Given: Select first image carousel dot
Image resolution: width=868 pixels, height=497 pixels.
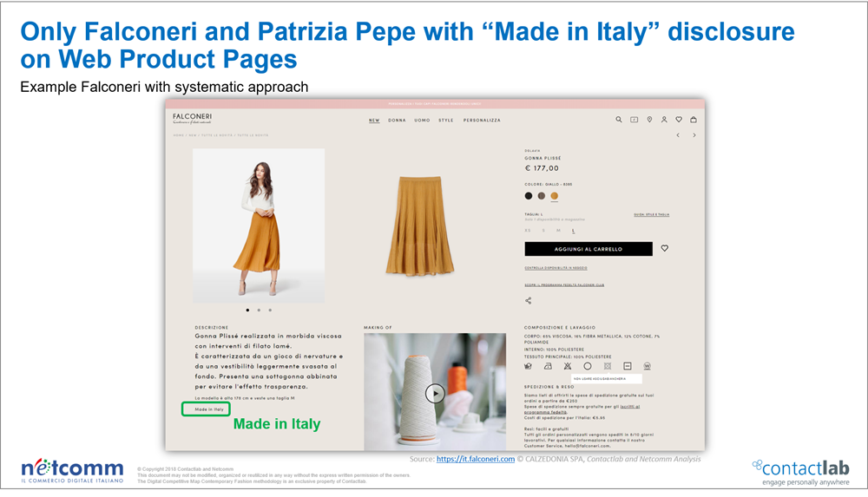Looking at the screenshot, I should tap(247, 310).
